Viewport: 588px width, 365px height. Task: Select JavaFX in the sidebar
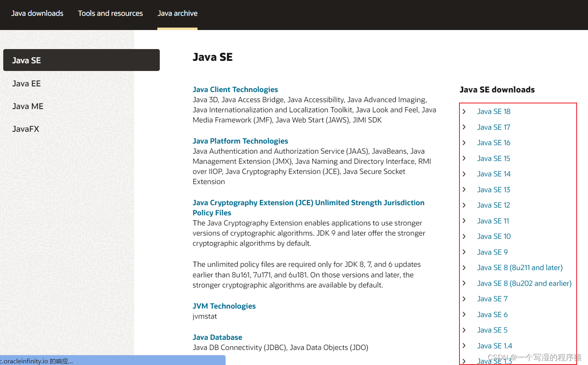[x=26, y=129]
